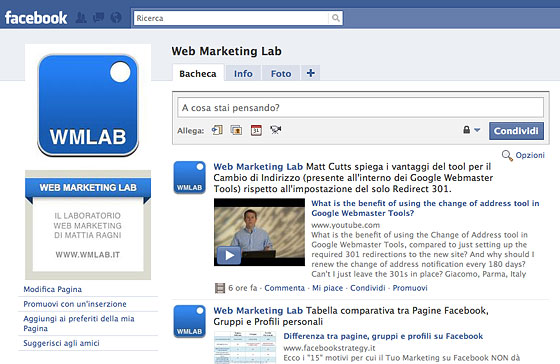Image resolution: width=560 pixels, height=364 pixels.
Task: Attach a video using the camera icon
Action: pyautogui.click(x=275, y=130)
